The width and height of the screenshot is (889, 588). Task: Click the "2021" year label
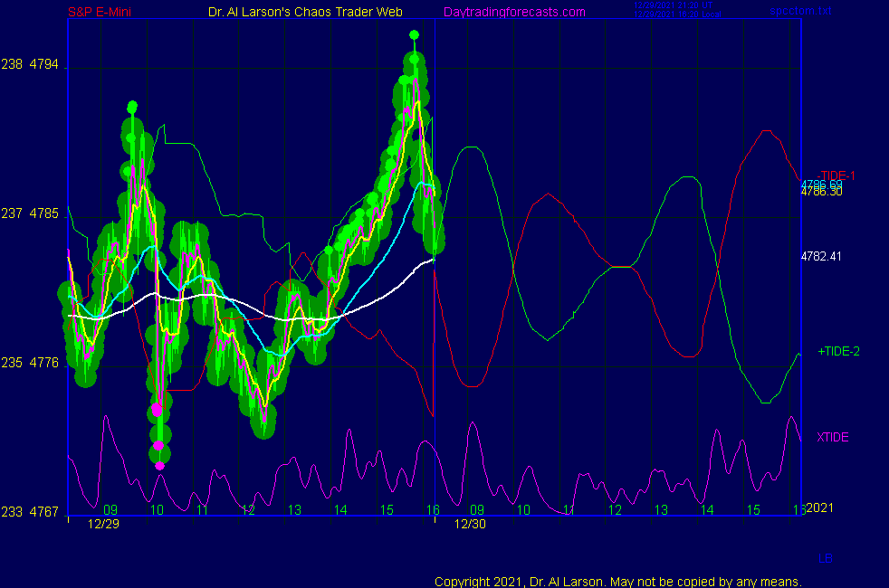[x=820, y=507]
